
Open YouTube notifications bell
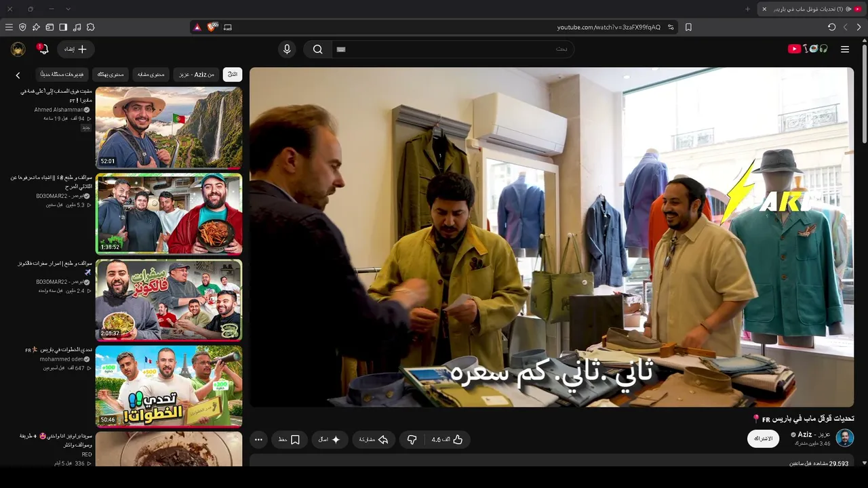(43, 49)
